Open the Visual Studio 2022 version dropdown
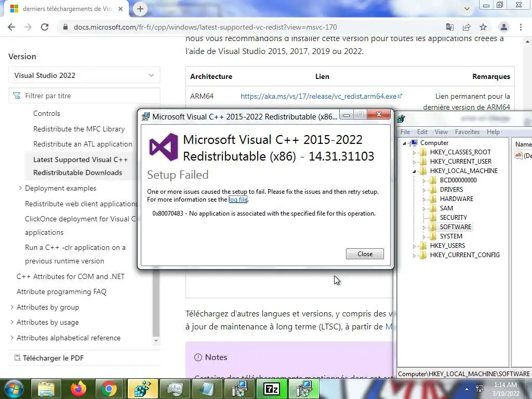Image resolution: width=532 pixels, height=399 pixels. click(84, 75)
